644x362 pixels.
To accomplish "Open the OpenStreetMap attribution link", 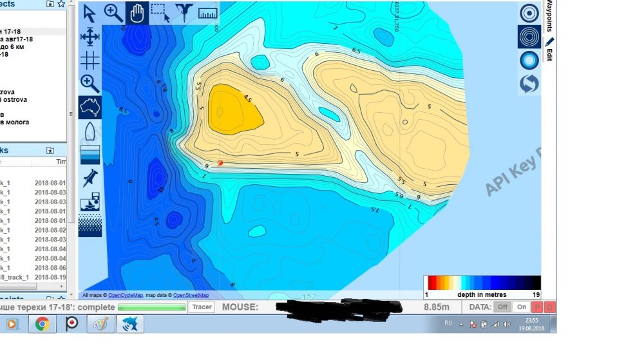I will coord(191,295).
